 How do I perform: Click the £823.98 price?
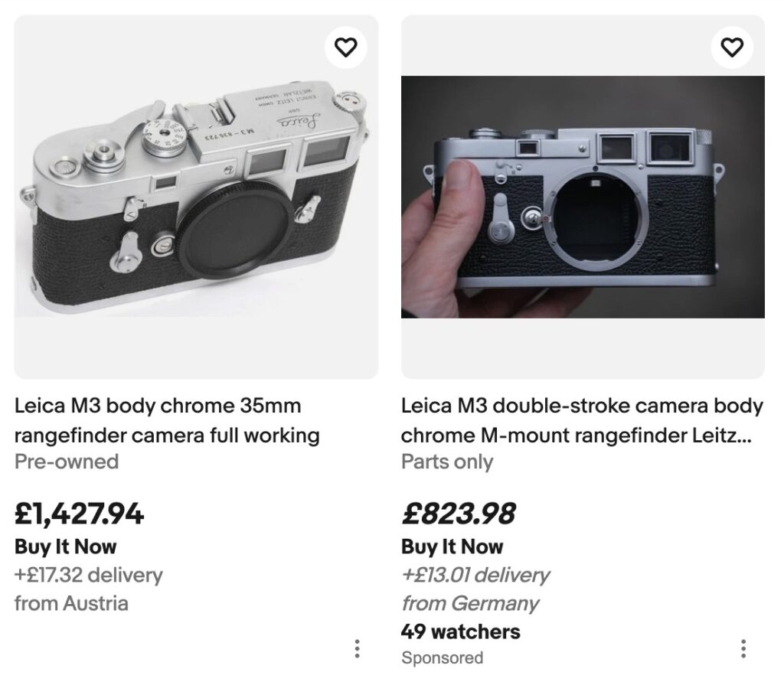point(458,514)
